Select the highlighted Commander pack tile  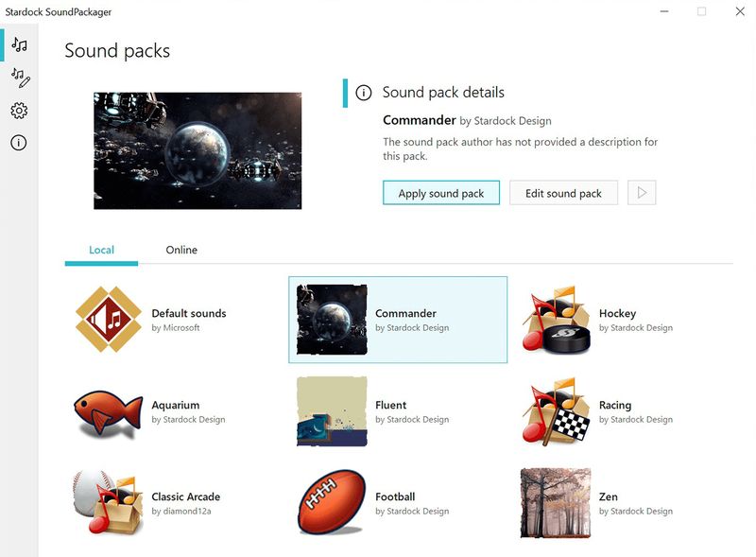[398, 321]
